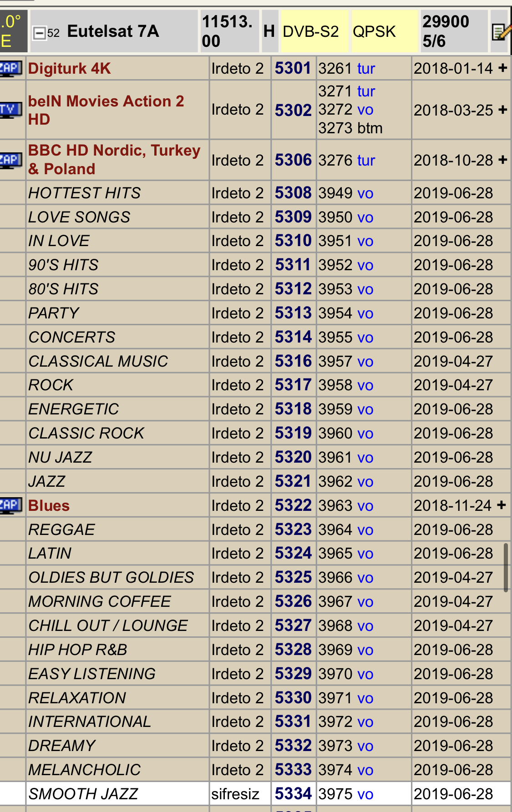The height and width of the screenshot is (812, 512).
Task: Click the vertical scrollbar on right edge
Action: click(506, 567)
